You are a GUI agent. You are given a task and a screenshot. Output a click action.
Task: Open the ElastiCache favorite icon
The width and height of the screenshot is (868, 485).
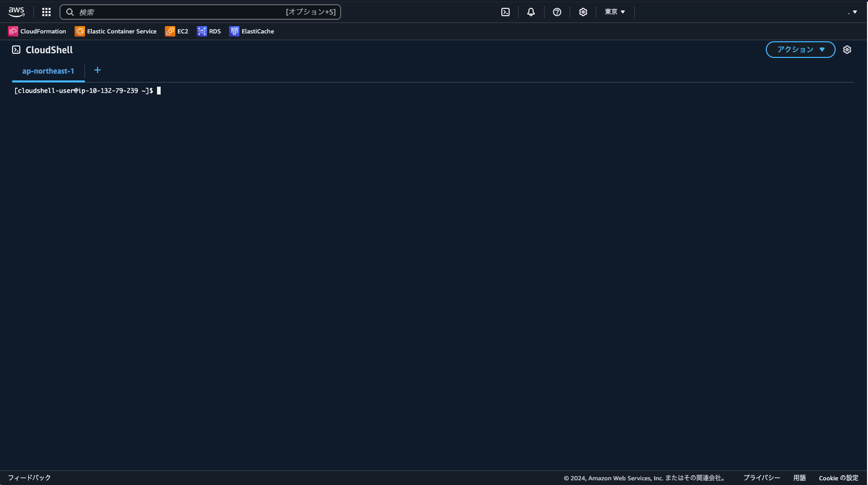point(234,31)
